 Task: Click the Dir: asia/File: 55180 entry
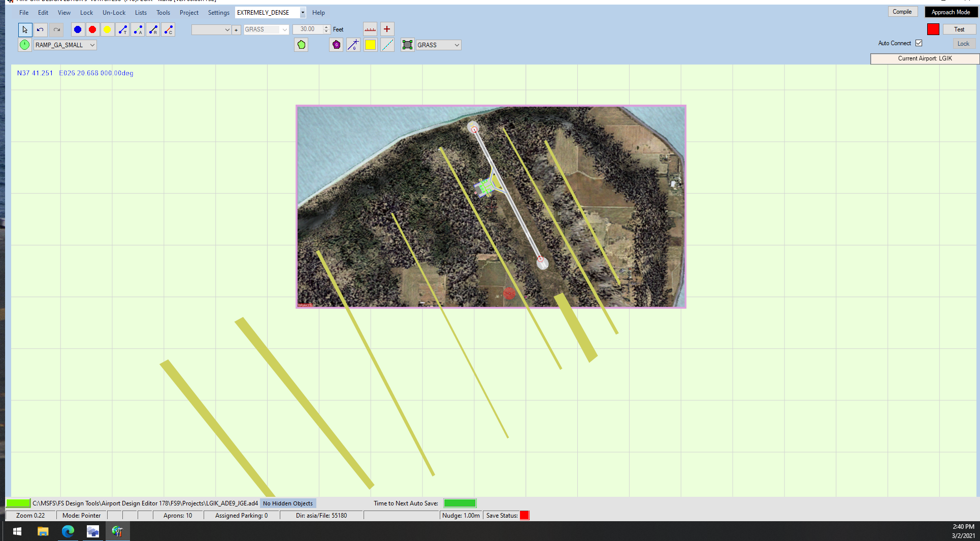click(x=321, y=516)
